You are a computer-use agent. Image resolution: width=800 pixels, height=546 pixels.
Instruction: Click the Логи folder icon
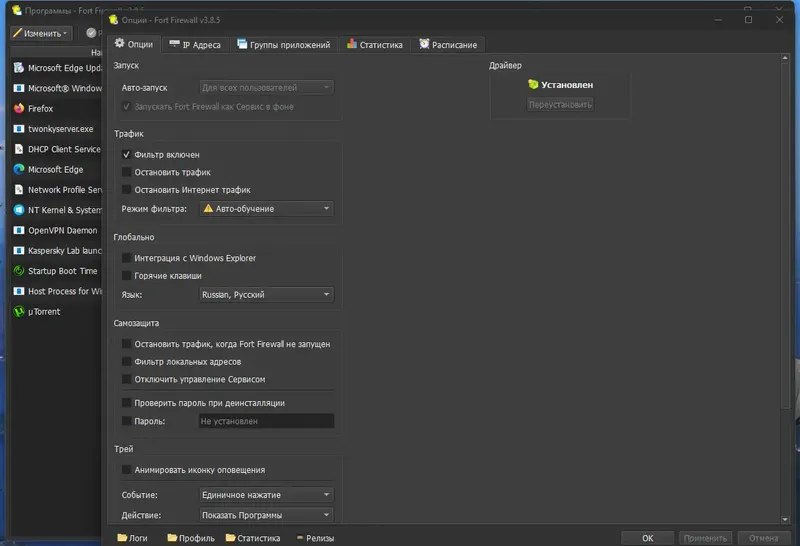pyautogui.click(x=122, y=537)
